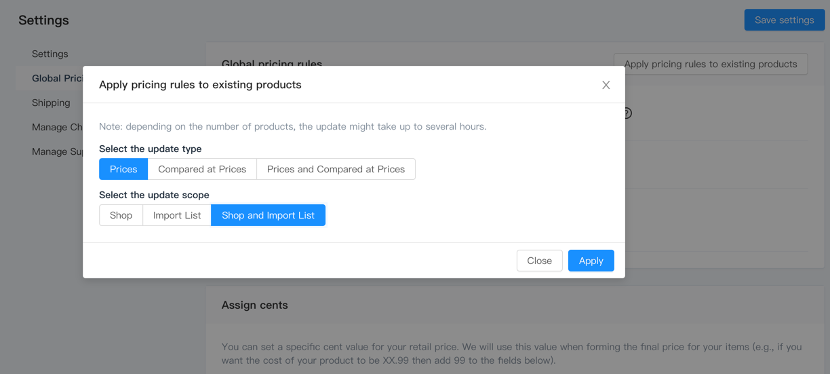Open the Manage Su... sidebar item

[57, 152]
